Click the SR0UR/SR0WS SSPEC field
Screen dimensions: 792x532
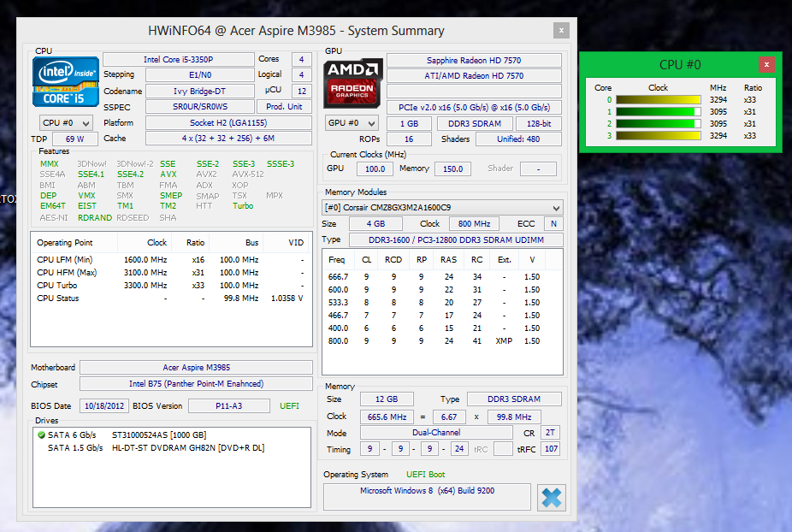[x=200, y=107]
